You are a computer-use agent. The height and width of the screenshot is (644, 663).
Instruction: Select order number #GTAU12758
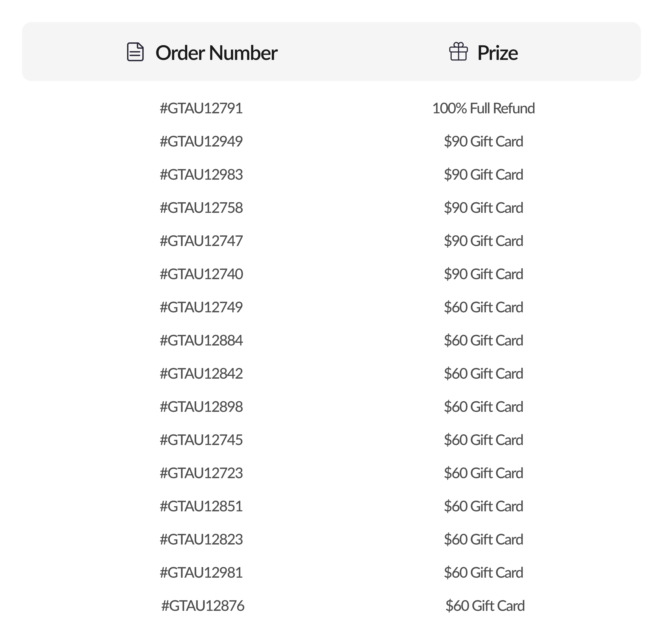[201, 208]
